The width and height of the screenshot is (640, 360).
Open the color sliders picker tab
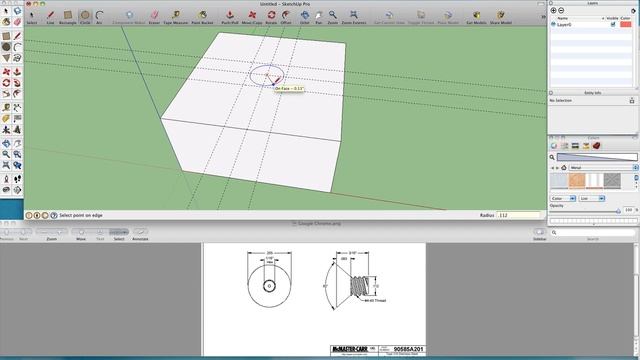click(564, 146)
